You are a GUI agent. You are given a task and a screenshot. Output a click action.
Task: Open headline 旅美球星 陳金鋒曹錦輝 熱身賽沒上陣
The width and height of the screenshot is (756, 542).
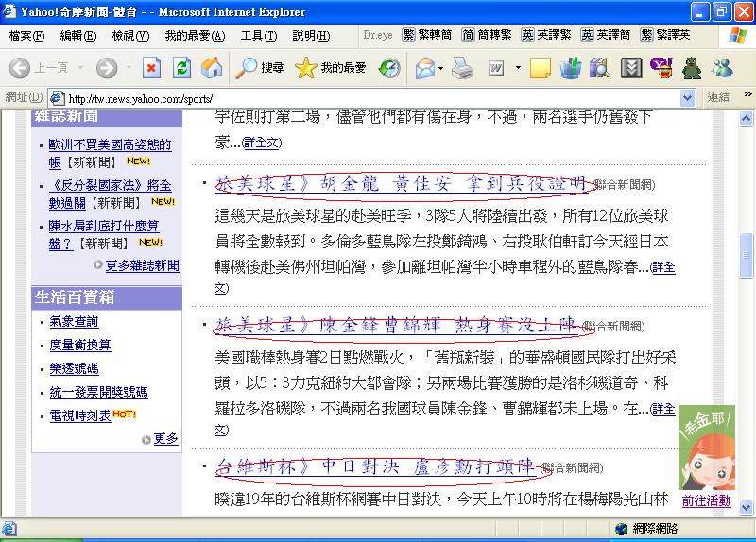397,326
